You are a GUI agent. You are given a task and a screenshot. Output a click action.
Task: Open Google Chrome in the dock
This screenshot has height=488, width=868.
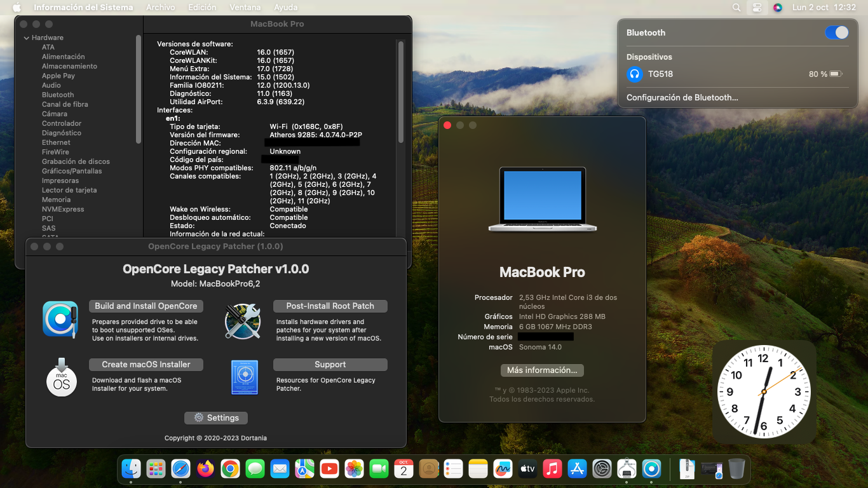[230, 469]
